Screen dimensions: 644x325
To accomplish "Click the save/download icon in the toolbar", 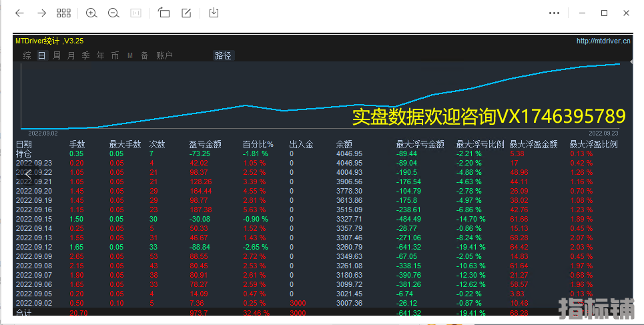I will 214,13.
